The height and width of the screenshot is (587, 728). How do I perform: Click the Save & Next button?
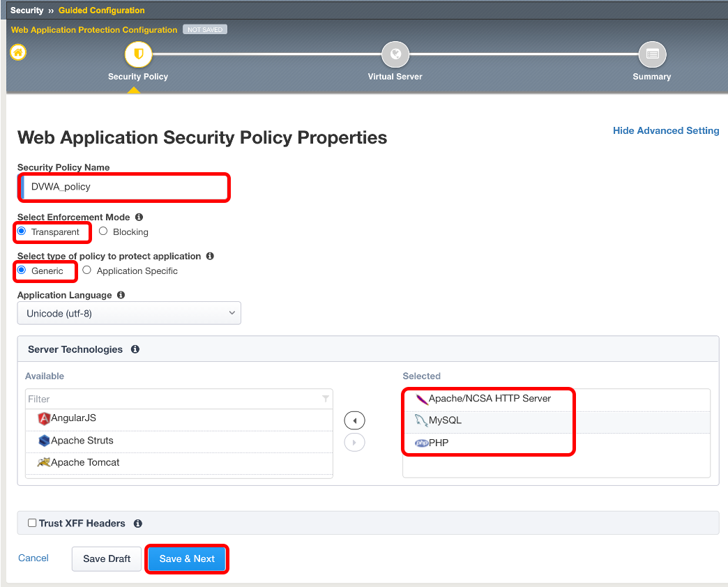[187, 558]
